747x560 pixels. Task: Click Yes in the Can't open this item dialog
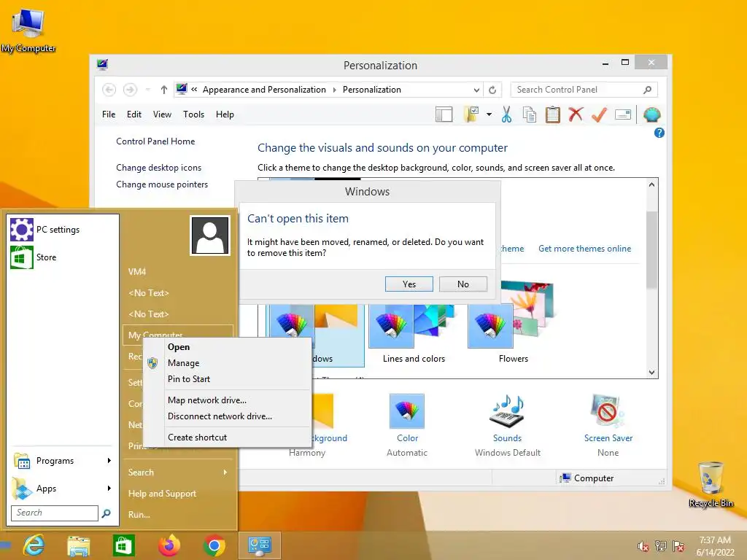click(409, 284)
